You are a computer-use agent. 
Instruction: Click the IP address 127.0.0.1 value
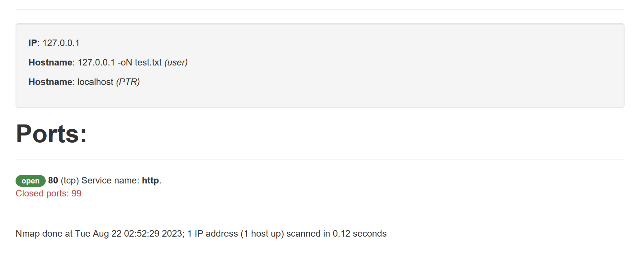coord(61,43)
